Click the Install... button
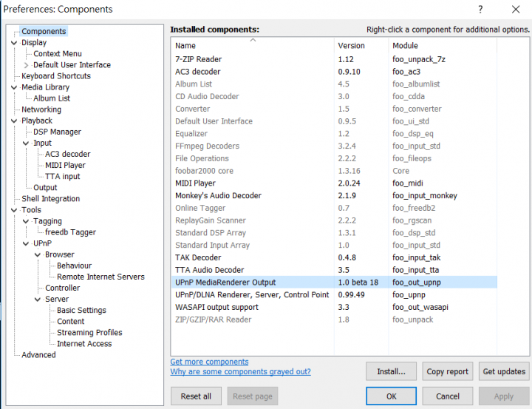This screenshot has width=532, height=409. [x=391, y=371]
